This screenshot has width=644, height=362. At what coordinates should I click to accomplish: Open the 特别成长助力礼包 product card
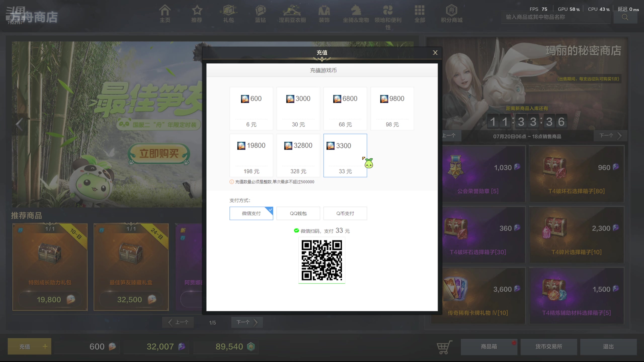click(x=50, y=267)
